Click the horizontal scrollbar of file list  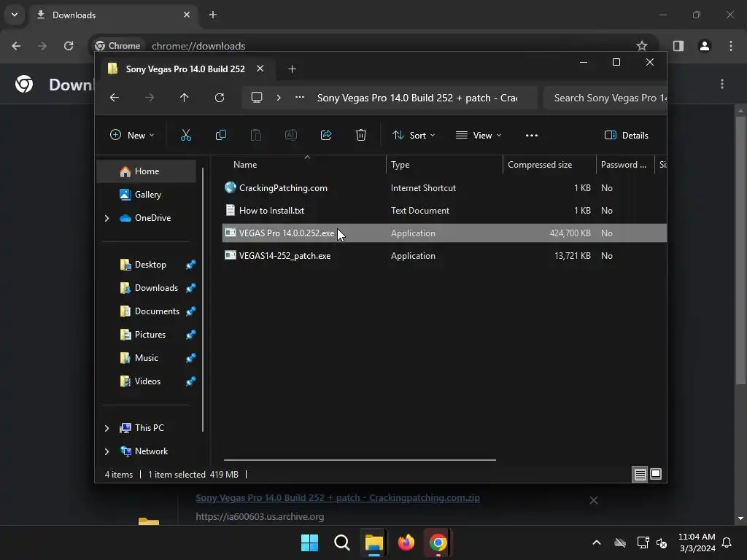point(360,460)
